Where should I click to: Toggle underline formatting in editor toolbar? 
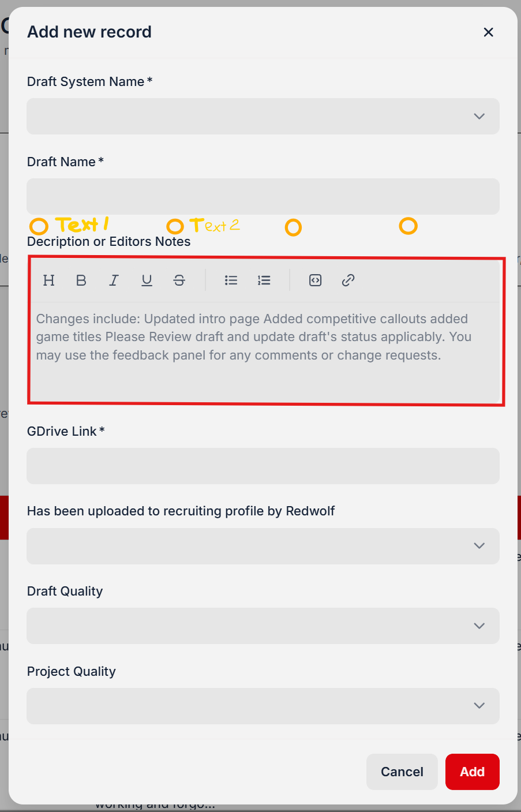147,280
